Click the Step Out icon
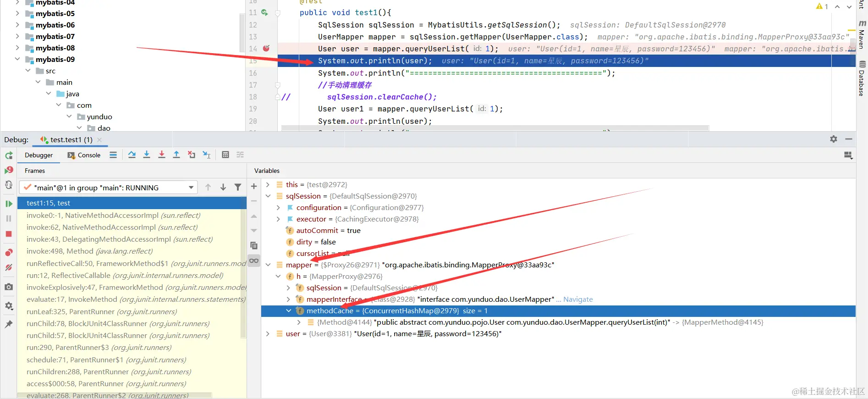 click(x=176, y=155)
